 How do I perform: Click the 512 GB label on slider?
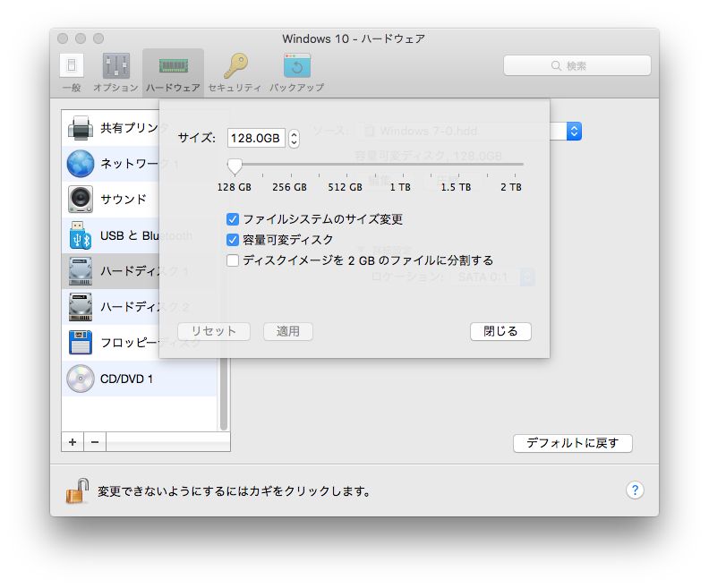(x=345, y=187)
